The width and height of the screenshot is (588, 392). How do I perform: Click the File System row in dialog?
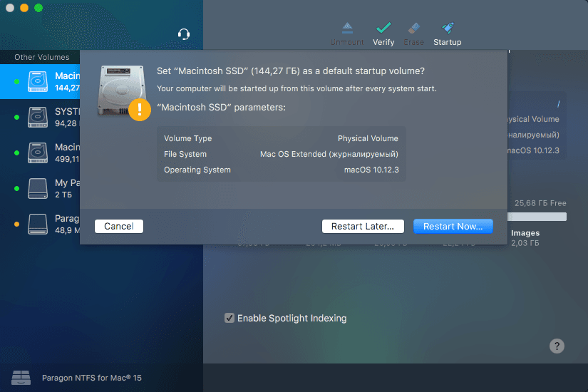click(282, 154)
